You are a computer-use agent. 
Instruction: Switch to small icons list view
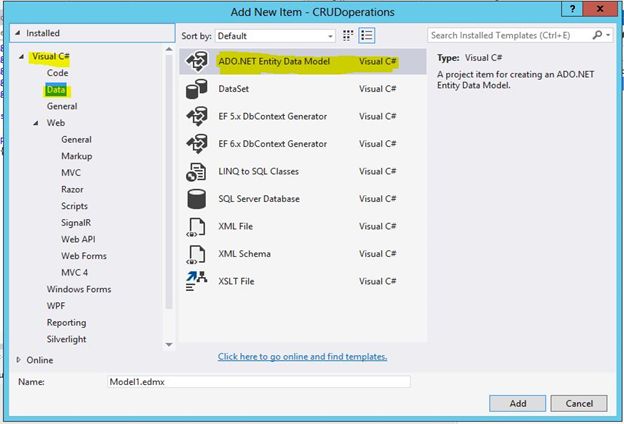(x=367, y=35)
